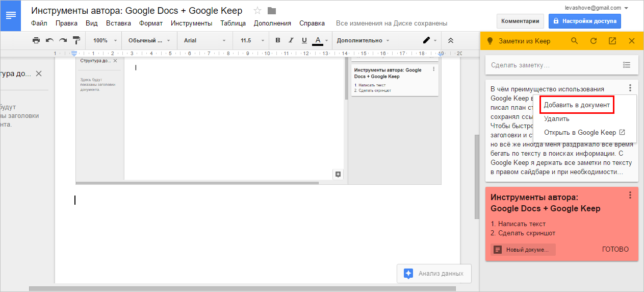This screenshot has width=644, height=292.
Task: Open the zoom 100% dropdown
Action: click(105, 40)
